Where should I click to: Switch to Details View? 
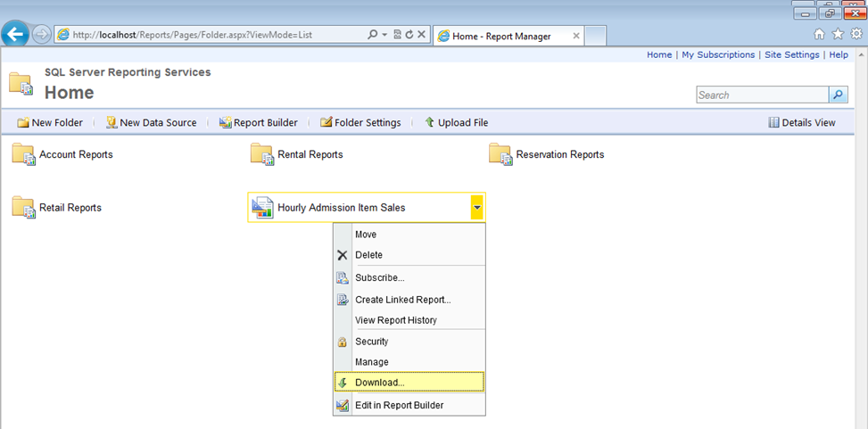[x=802, y=122]
